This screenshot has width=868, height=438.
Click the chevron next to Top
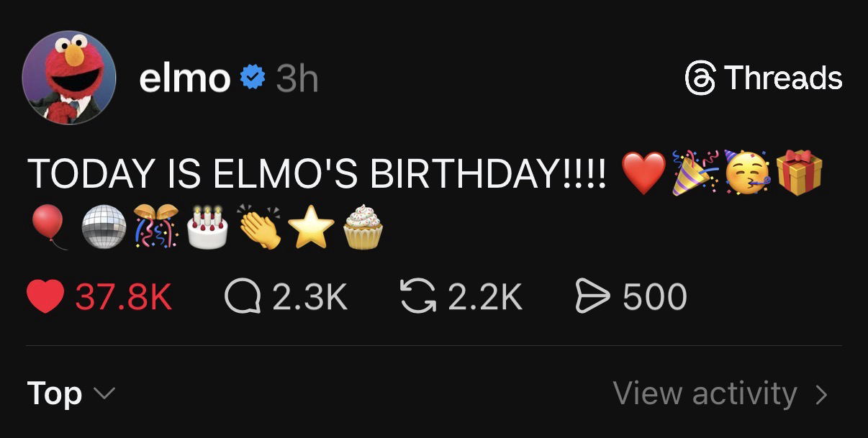pos(104,393)
